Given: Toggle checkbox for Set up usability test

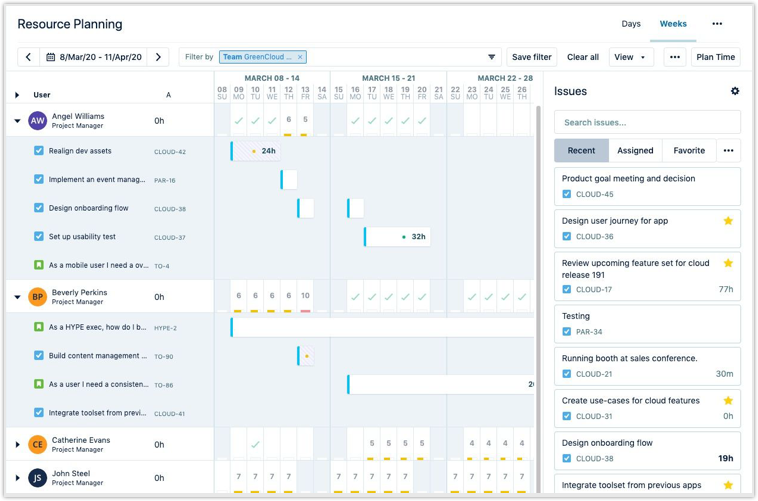Looking at the screenshot, I should point(39,237).
